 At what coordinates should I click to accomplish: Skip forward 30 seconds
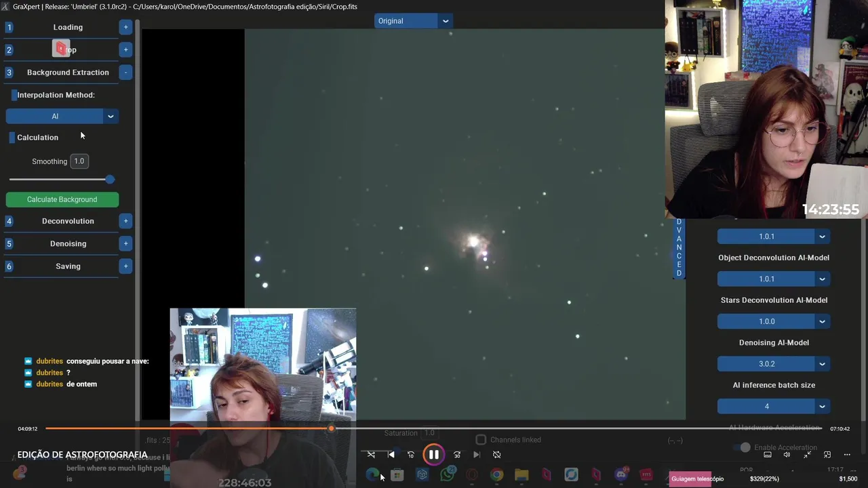(457, 455)
